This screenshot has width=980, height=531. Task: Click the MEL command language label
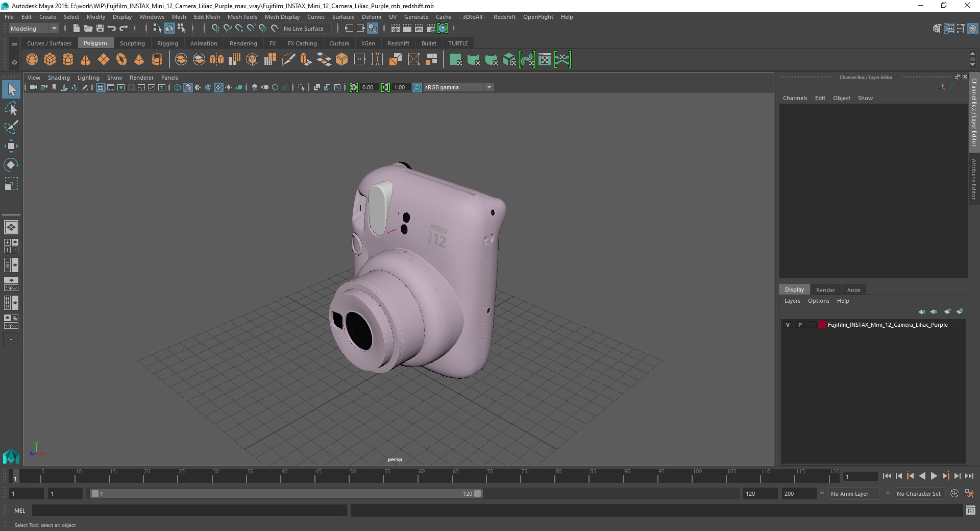19,511
